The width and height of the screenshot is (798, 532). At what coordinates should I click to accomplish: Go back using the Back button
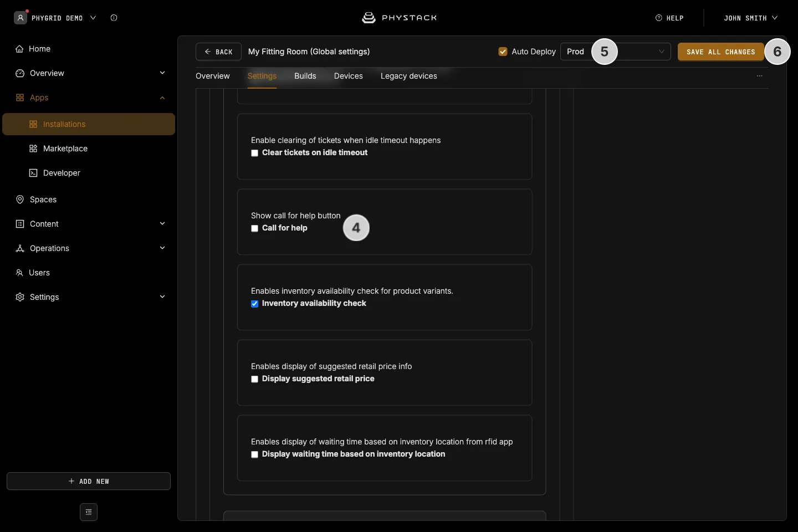pyautogui.click(x=218, y=52)
